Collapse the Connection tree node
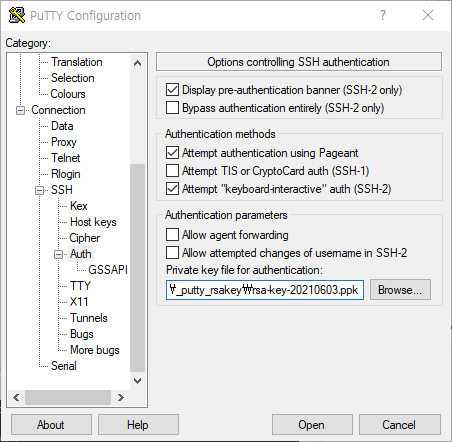Screen dimensions: 452x442 (x=20, y=110)
